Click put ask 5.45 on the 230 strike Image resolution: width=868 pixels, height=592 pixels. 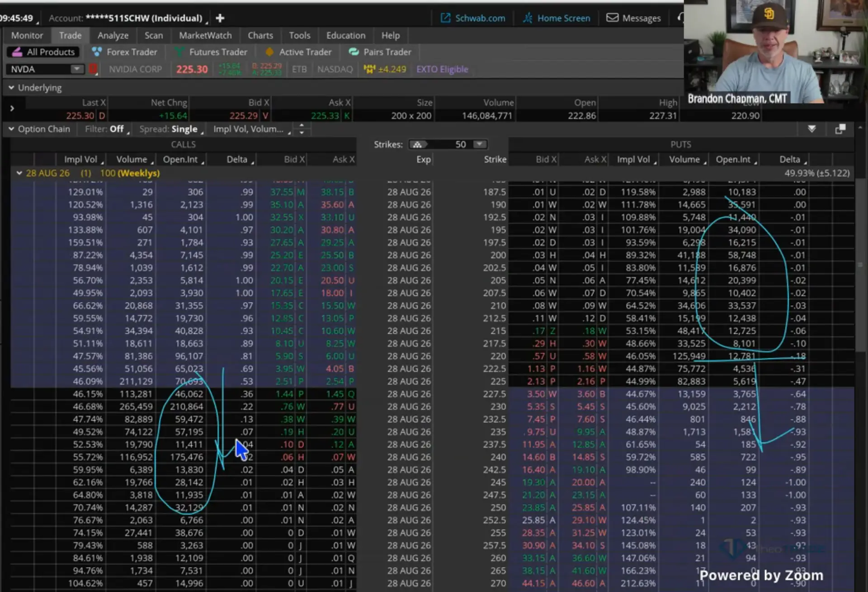pos(585,407)
